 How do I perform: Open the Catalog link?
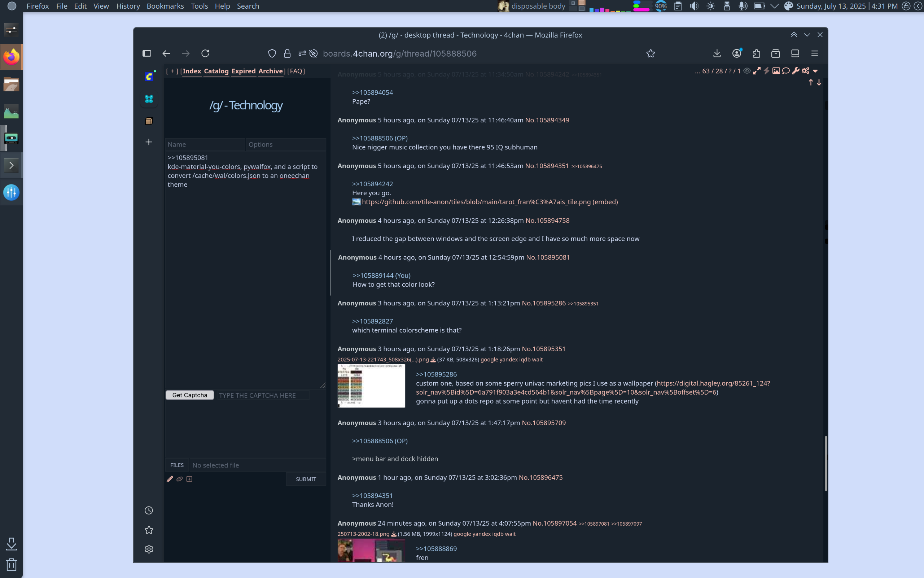216,71
